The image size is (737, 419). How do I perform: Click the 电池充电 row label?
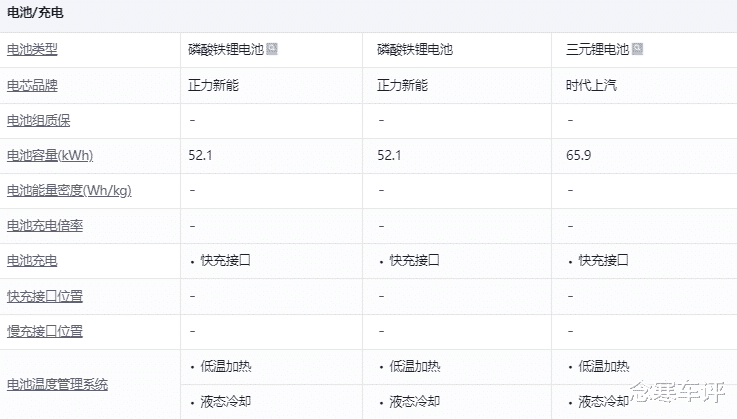point(32,261)
